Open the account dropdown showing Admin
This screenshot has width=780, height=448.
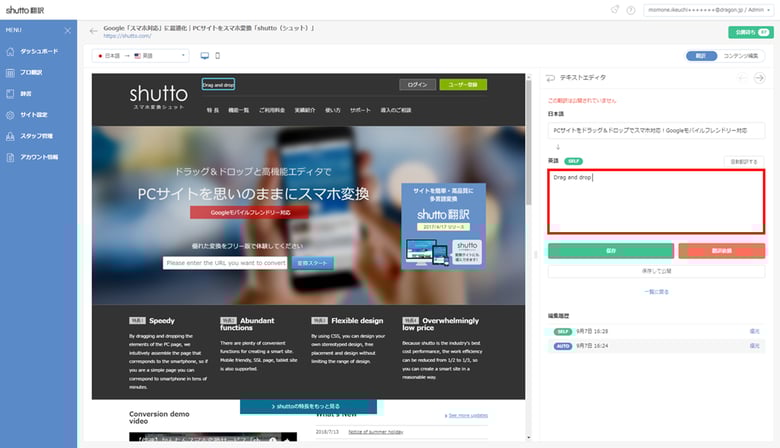pos(708,10)
